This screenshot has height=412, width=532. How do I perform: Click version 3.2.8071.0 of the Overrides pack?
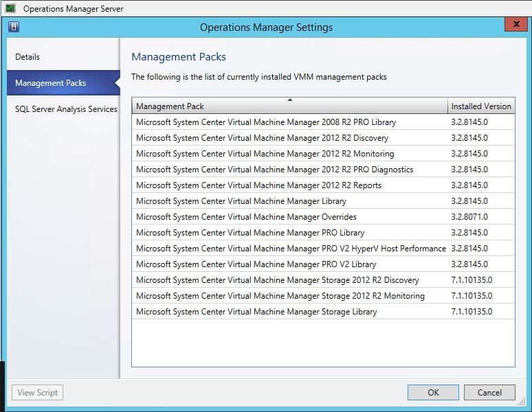coord(469,217)
